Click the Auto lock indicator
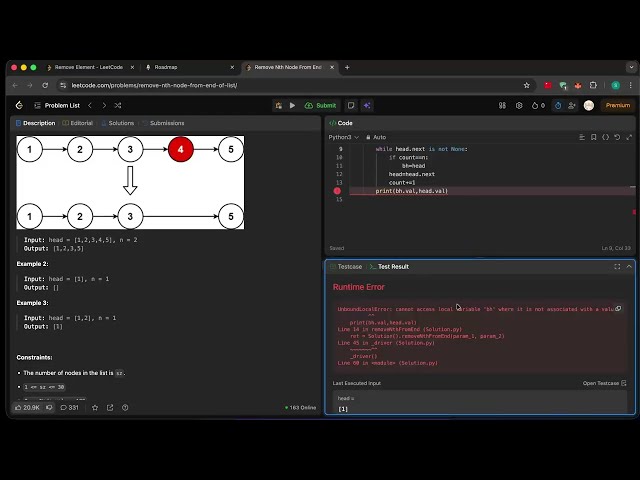This screenshot has height=480, width=640. coord(376,137)
